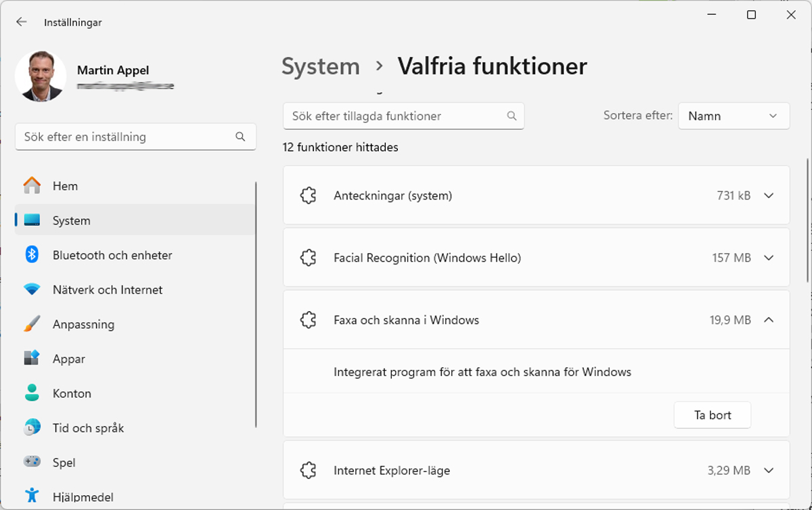This screenshot has width=812, height=510.
Task: Open the Appar settings section
Action: point(68,359)
